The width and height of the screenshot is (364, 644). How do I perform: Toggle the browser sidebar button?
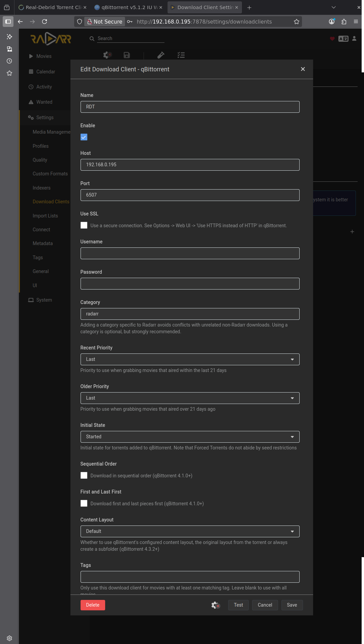coord(8,22)
